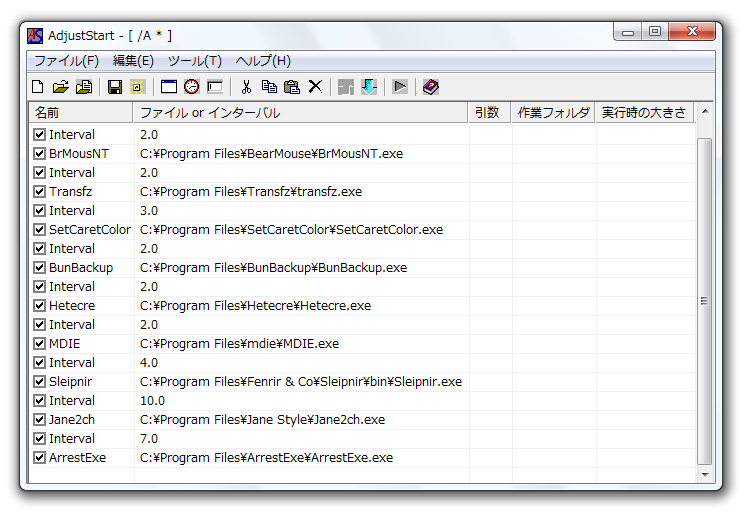Open the 編集(E) menu
Screen dimensions: 746x514
pyautogui.click(x=133, y=61)
